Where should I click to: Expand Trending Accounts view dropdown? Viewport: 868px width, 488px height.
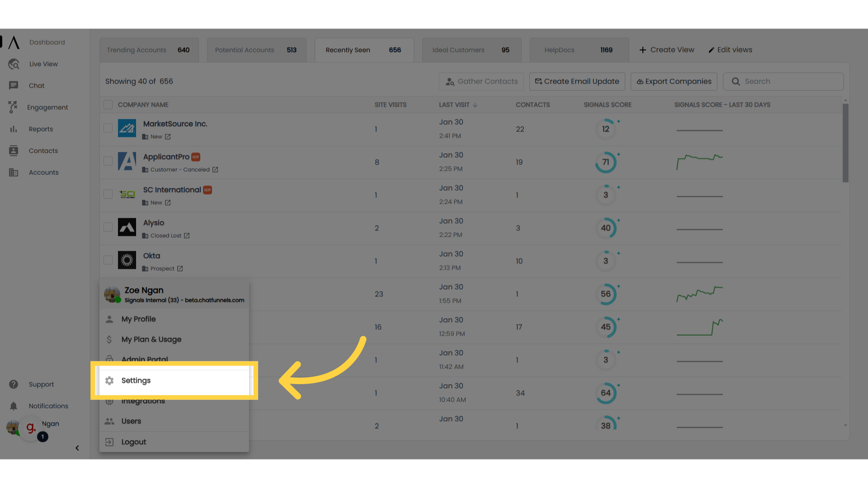[147, 49]
